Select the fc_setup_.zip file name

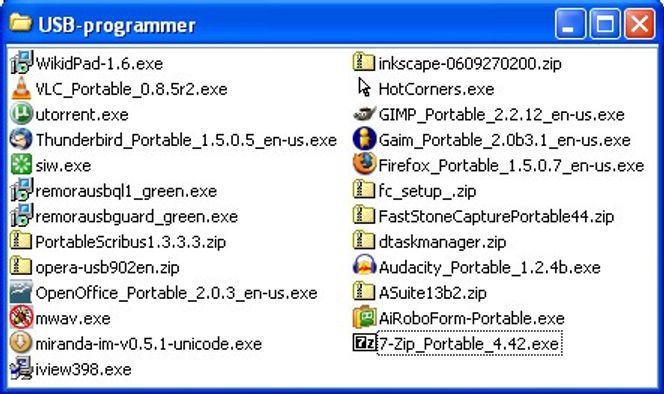pyautogui.click(x=427, y=191)
